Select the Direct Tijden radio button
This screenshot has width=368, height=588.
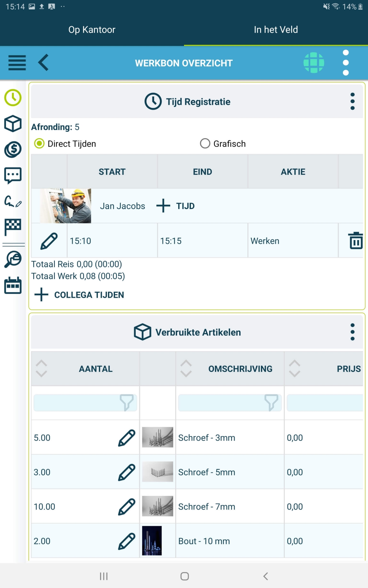pos(39,144)
